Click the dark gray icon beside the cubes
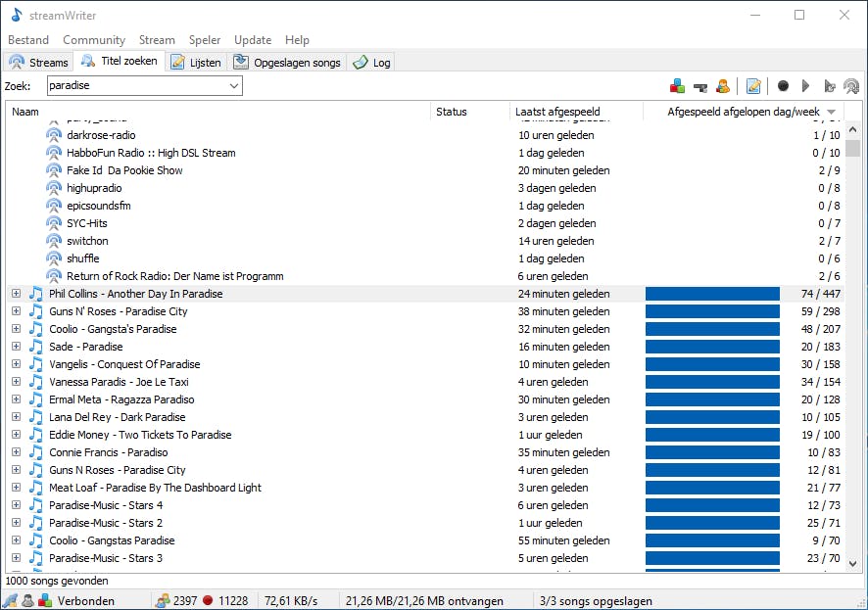 (700, 86)
